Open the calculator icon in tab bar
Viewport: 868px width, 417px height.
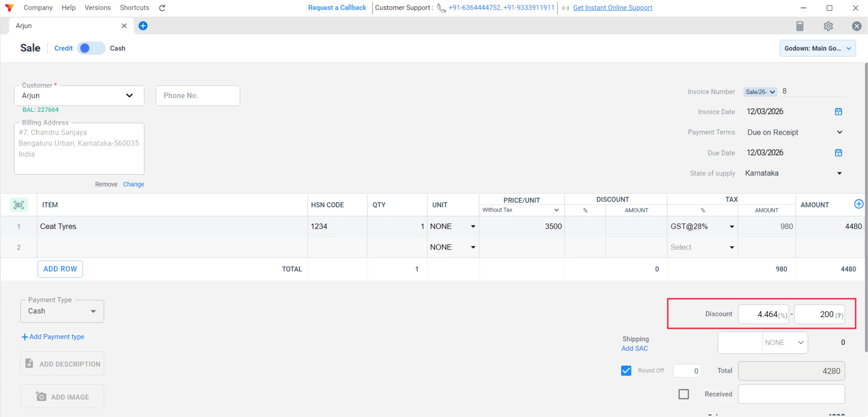click(x=800, y=26)
